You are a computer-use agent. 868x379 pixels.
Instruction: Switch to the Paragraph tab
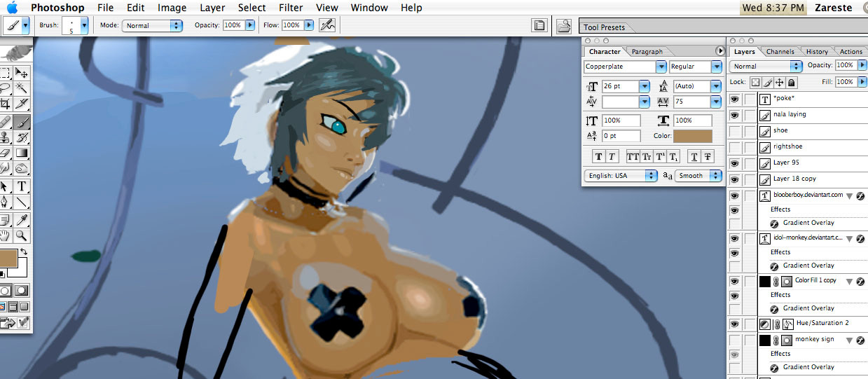click(647, 52)
